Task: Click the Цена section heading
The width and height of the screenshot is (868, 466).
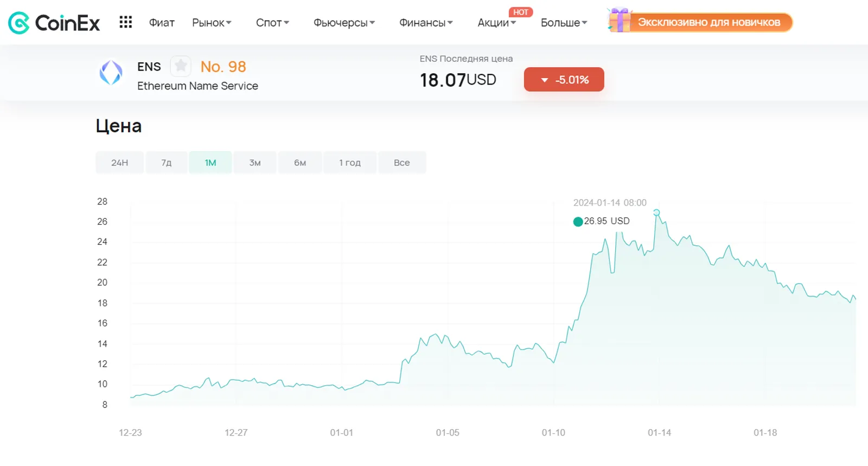Action: (x=119, y=126)
